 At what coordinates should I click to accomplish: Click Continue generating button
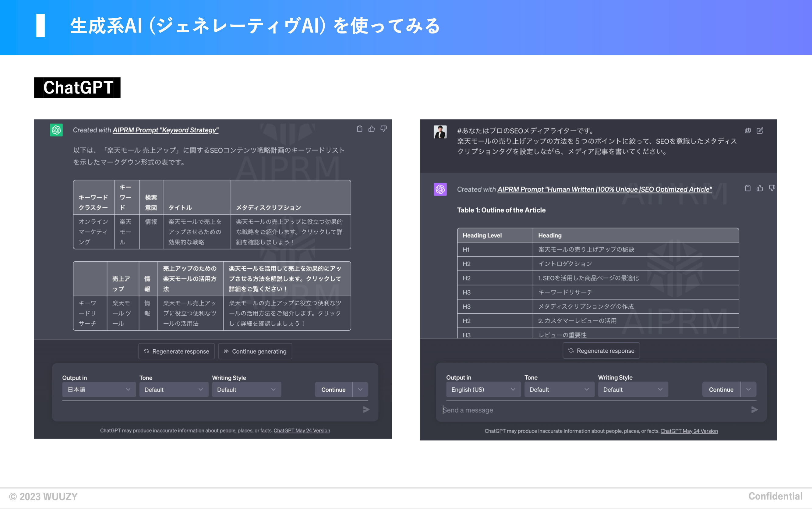[x=255, y=351]
